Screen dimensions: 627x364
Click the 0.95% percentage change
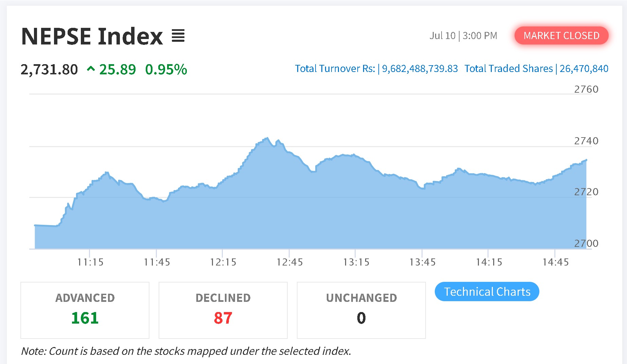point(166,70)
